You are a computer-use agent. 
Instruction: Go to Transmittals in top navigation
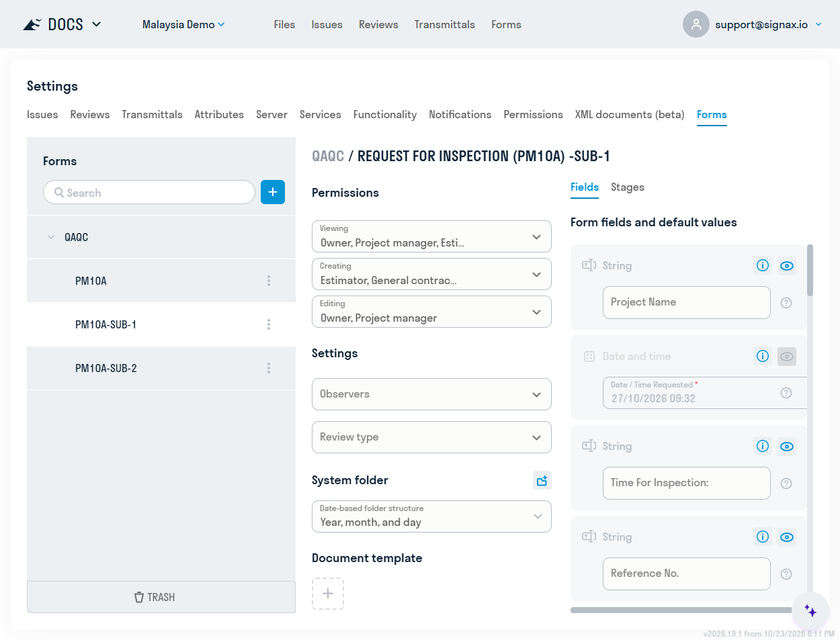[x=444, y=25]
